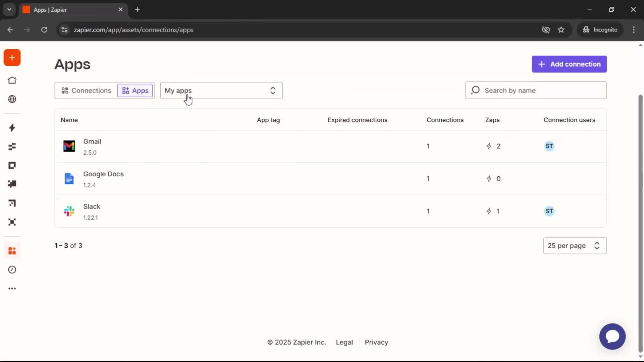This screenshot has width=644, height=362.
Task: Open the More ellipsis menu in sidebar
Action: click(12, 289)
